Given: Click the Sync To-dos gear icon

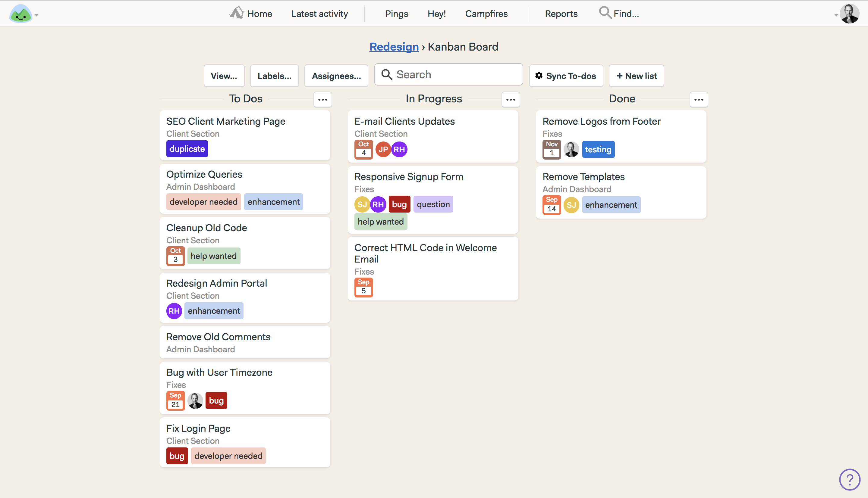Looking at the screenshot, I should (x=539, y=76).
